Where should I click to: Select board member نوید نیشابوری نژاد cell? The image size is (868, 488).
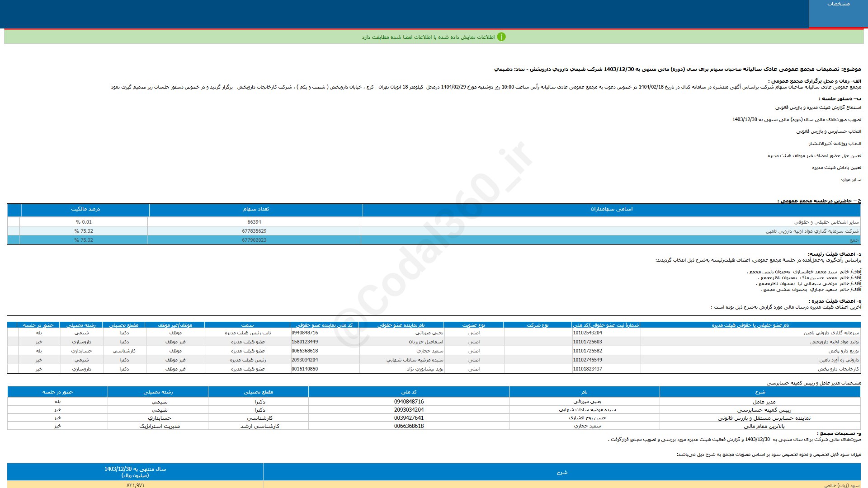click(425, 369)
